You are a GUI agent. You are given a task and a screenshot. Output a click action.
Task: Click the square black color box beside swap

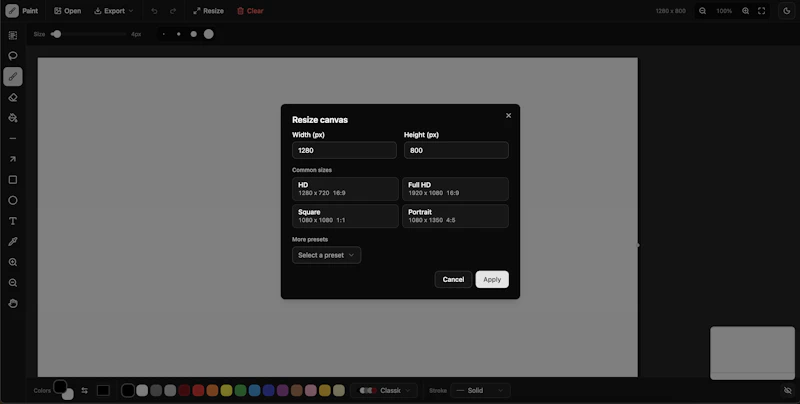[103, 390]
